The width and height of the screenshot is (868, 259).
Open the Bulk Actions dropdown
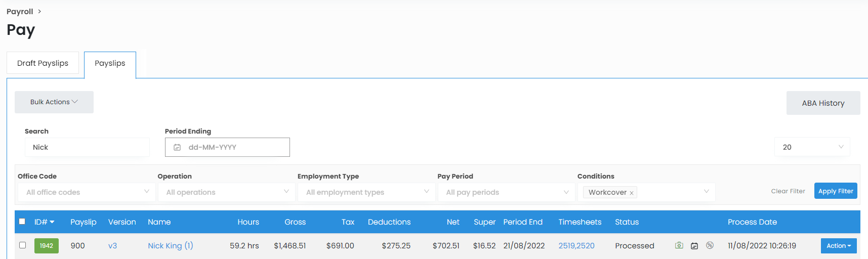pos(54,102)
